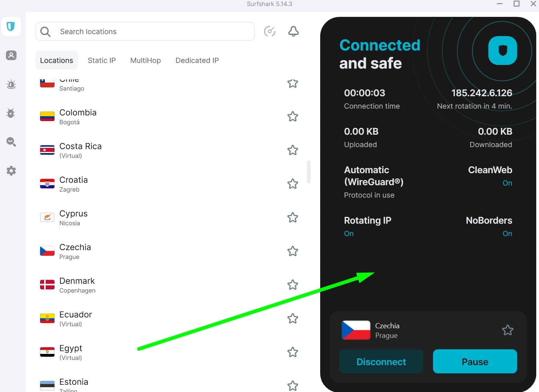Click the Egypt flag icon
The width and height of the screenshot is (539, 392).
(x=47, y=352)
